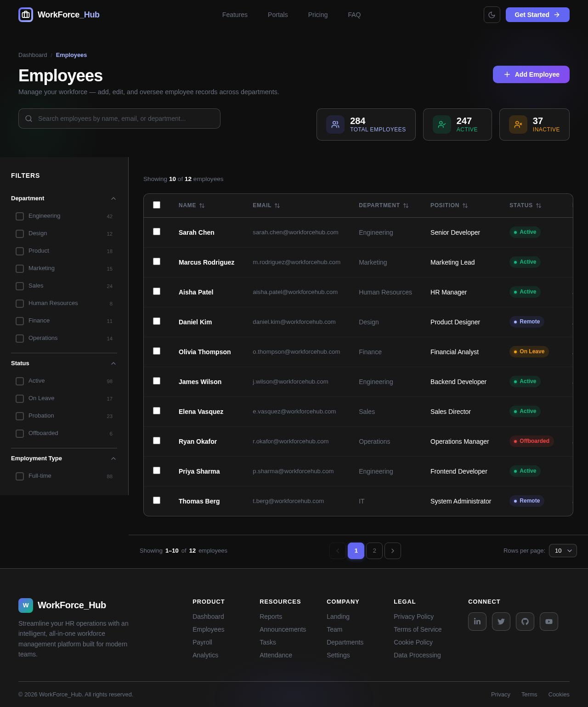Open the footer Privacy Policy link
This screenshot has height=707, width=588.
pos(413,617)
